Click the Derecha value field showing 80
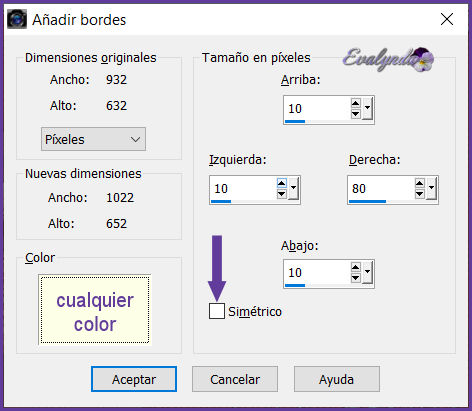 tap(381, 189)
